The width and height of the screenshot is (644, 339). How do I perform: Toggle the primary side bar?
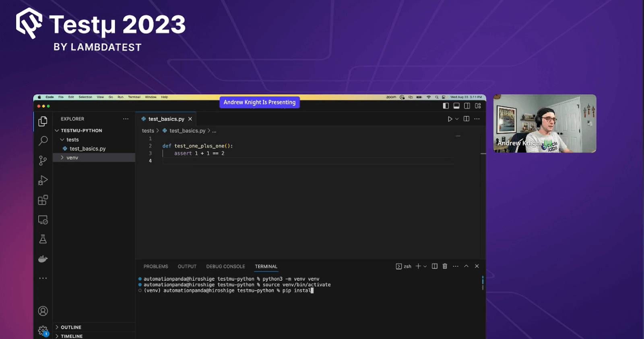click(446, 106)
